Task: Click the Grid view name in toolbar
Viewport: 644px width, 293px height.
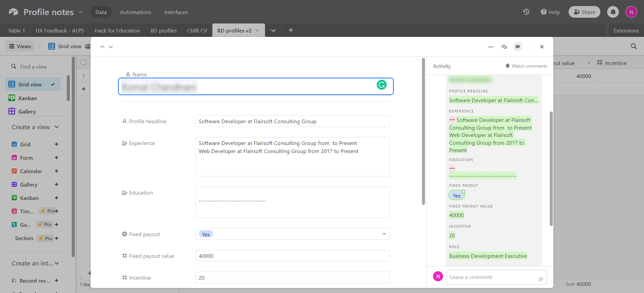Action: coord(69,46)
